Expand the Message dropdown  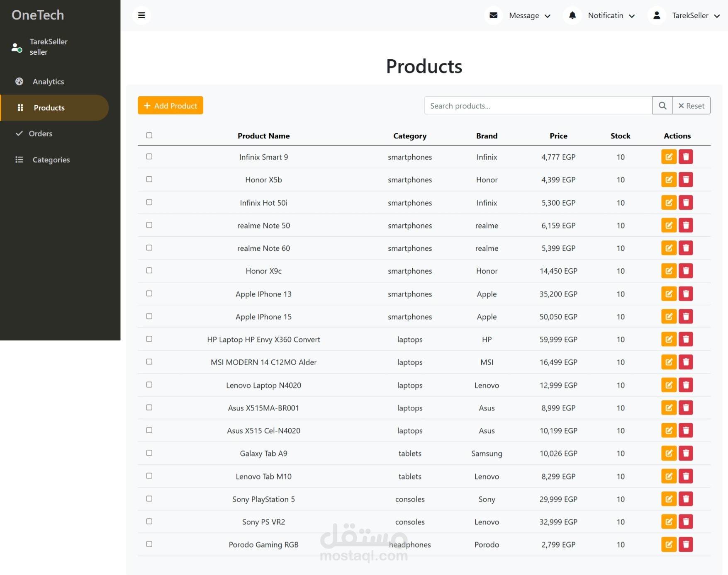click(530, 16)
